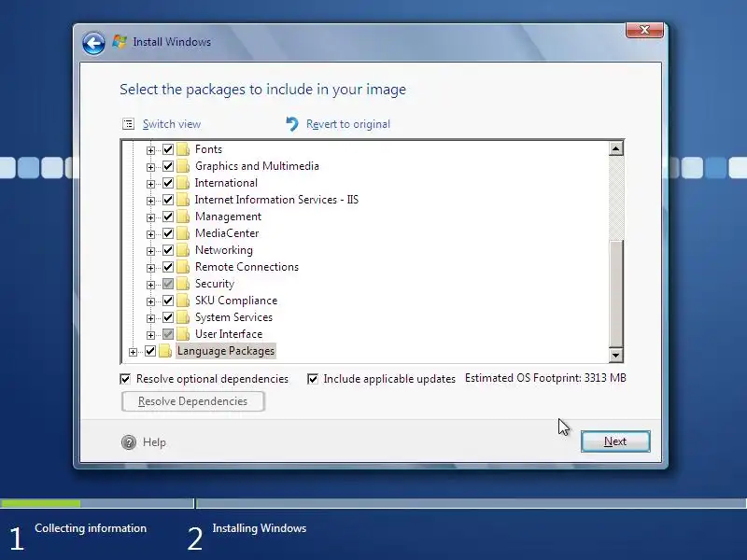
Task: Click the Resolve Dependencies button
Action: tap(193, 401)
